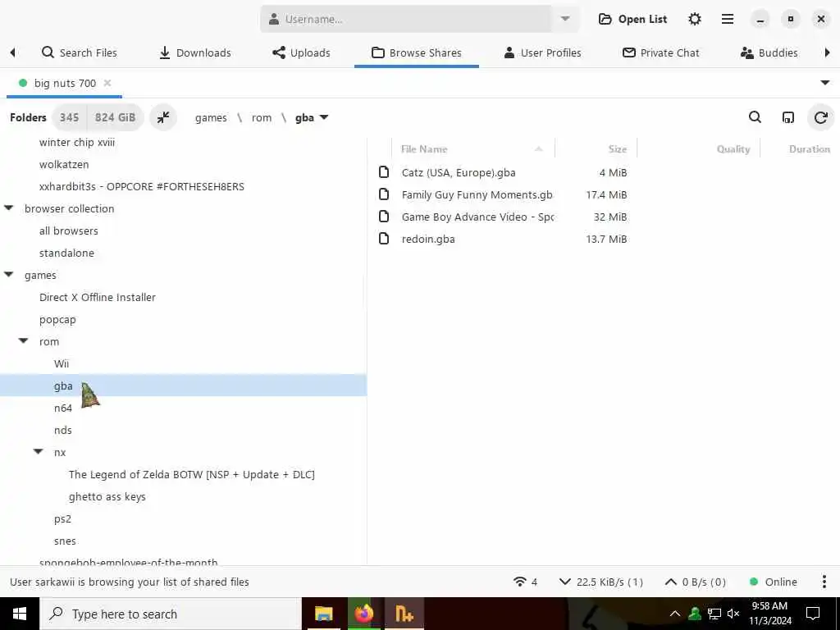The width and height of the screenshot is (840, 630).
Task: Switch to the Downloads tab
Action: 195,52
